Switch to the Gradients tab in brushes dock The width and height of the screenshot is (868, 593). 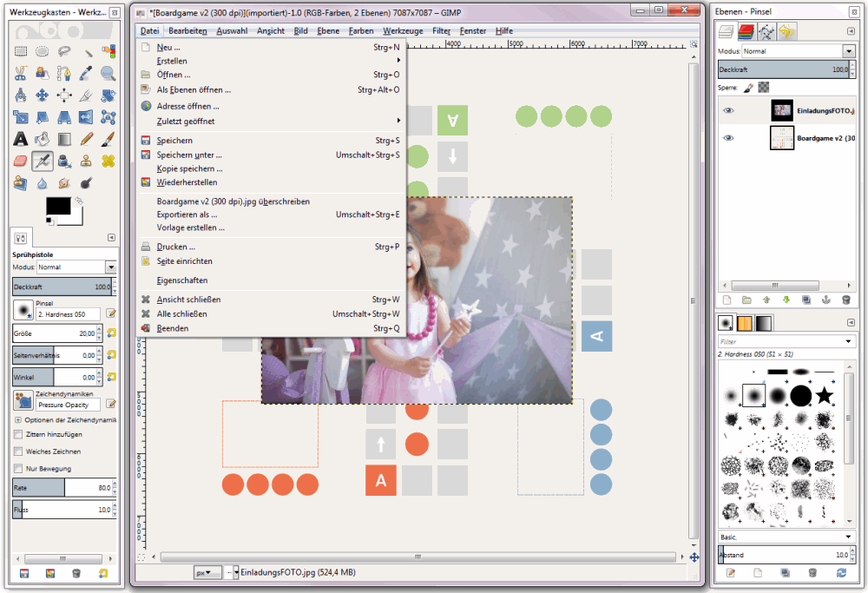[x=763, y=323]
